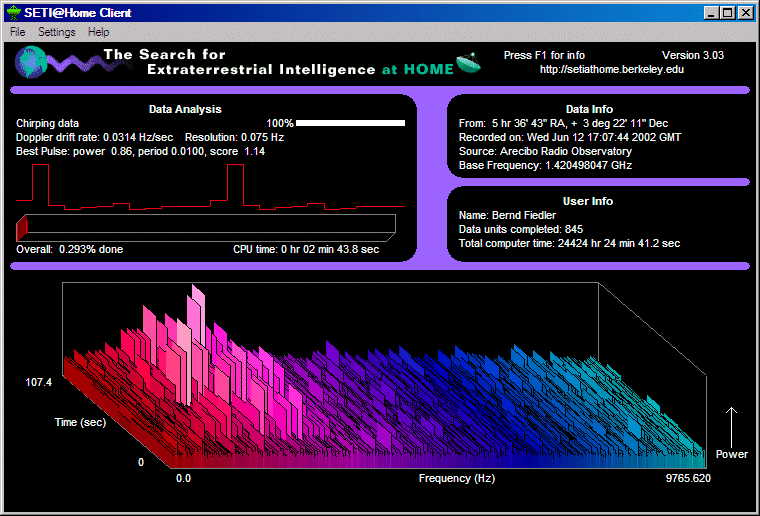Click the setiathome.berkeley.edu URL
Image resolution: width=760 pixels, height=516 pixels.
tap(612, 69)
